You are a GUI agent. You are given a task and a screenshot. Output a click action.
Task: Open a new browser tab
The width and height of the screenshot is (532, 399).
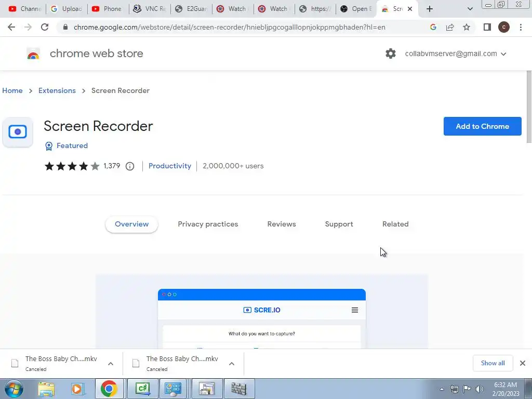[x=430, y=9]
